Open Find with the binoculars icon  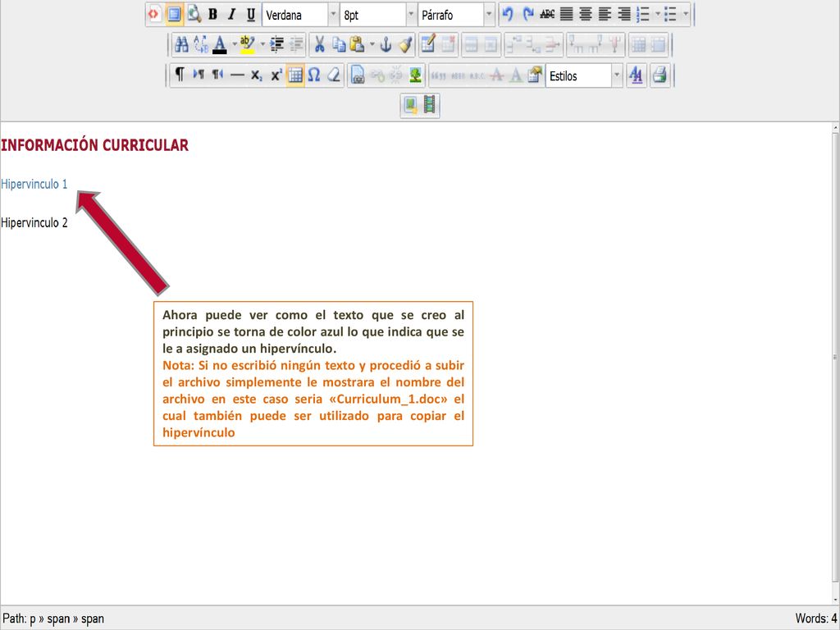coord(181,45)
